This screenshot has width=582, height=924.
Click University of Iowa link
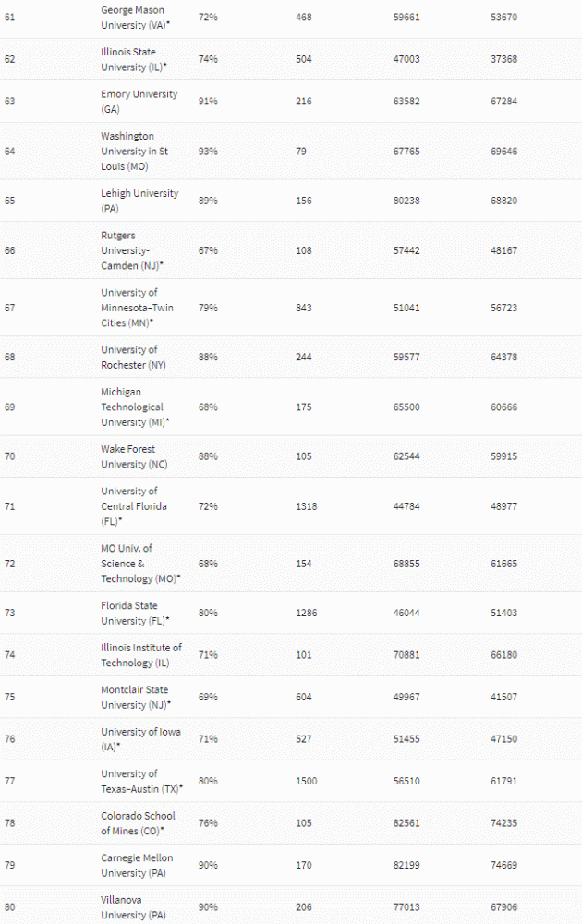click(140, 738)
